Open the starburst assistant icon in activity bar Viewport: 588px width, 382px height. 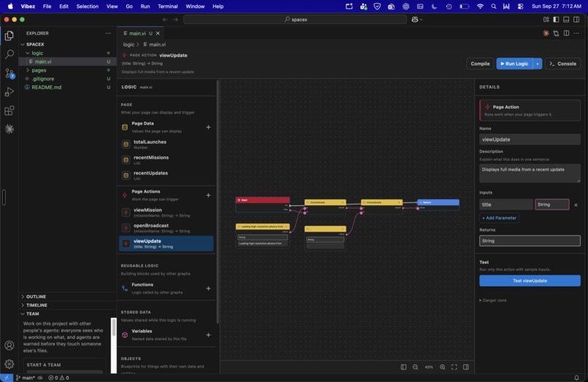click(x=9, y=129)
